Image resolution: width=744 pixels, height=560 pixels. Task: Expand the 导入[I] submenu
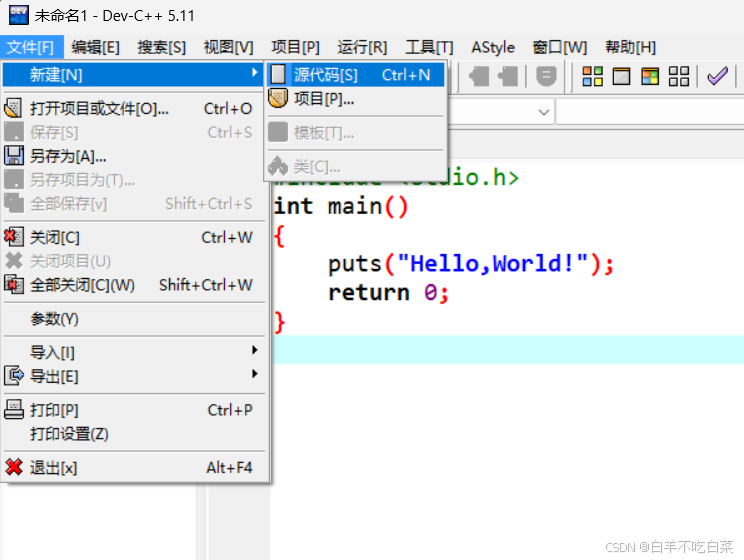[x=133, y=353]
